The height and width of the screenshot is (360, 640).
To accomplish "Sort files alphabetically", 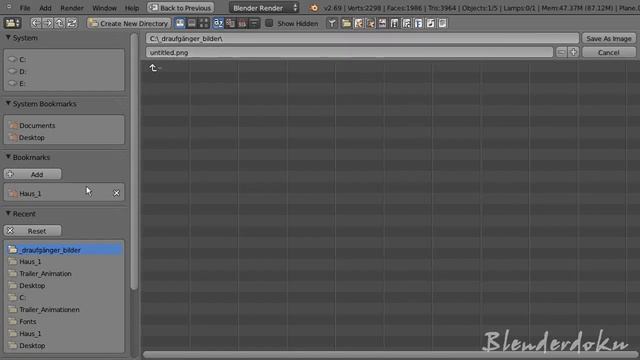I will click(x=218, y=23).
